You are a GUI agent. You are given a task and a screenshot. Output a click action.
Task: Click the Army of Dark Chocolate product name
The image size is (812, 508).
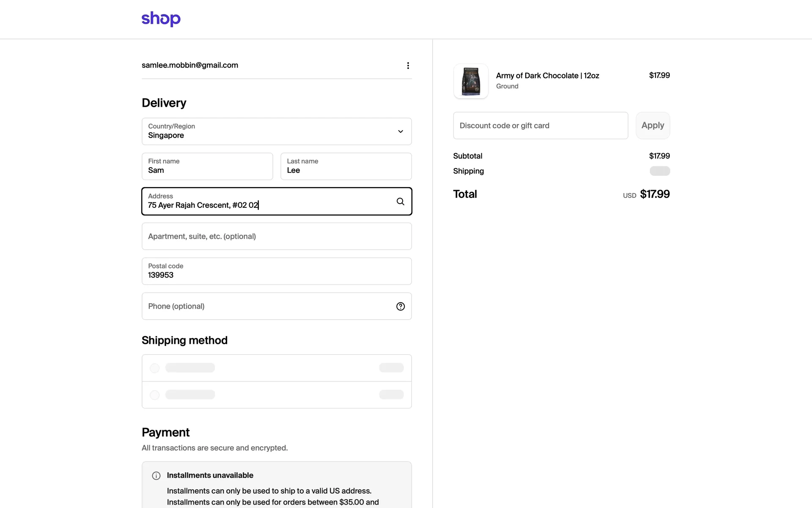click(547, 76)
